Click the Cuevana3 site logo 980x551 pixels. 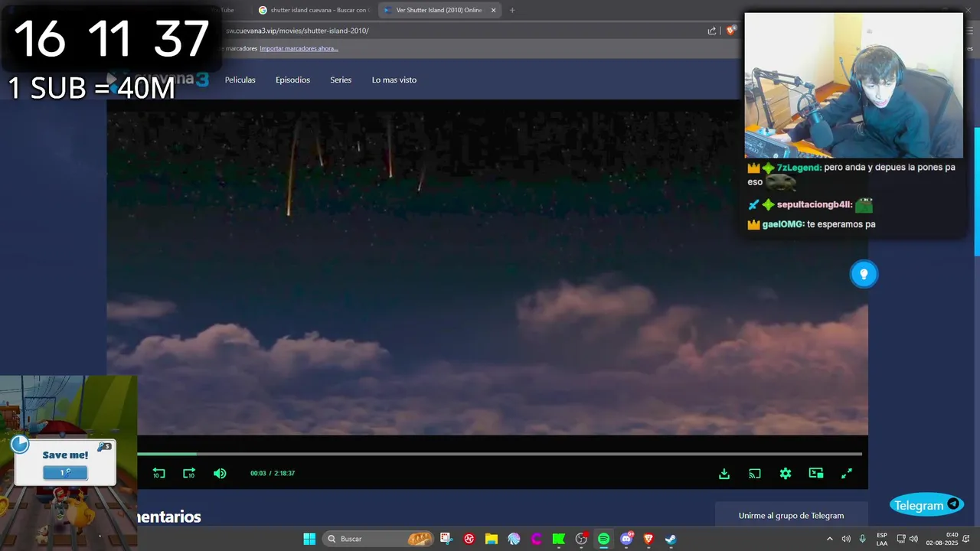(x=158, y=80)
